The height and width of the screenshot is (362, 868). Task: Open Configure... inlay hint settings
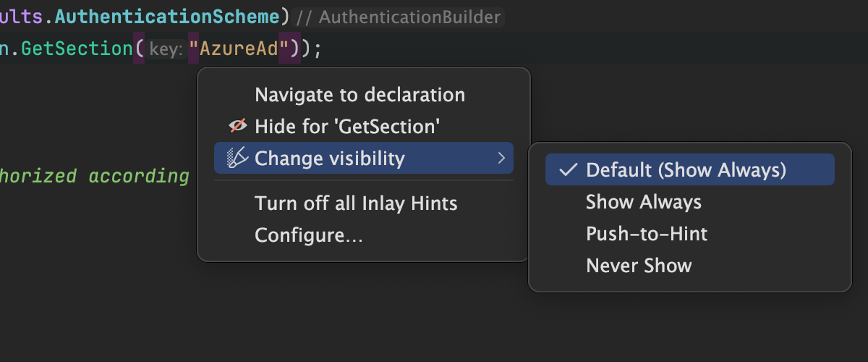309,235
